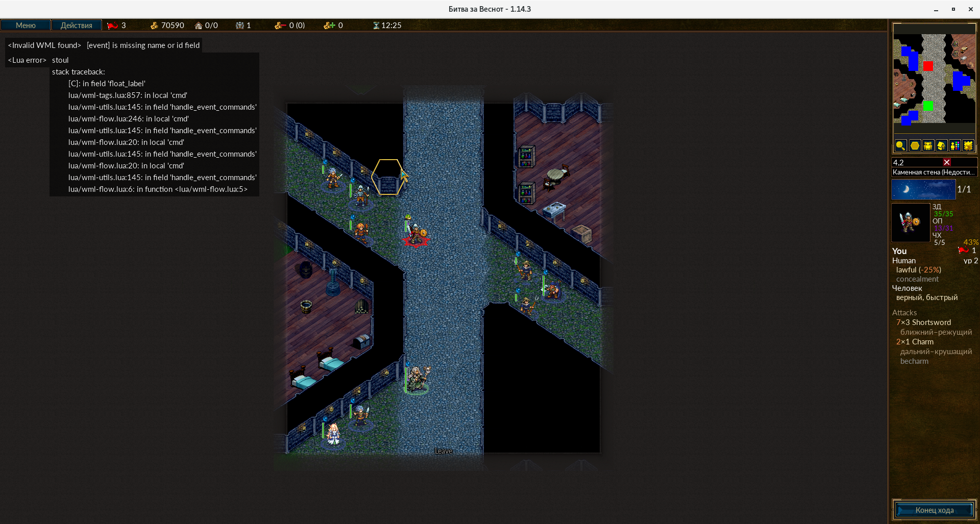This screenshot has width=980, height=524.
Task: Toggle minimap zoom with magnifier icon
Action: point(900,145)
